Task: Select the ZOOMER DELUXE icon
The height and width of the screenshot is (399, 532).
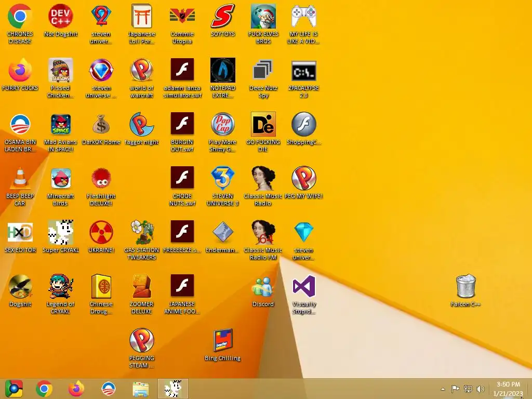Action: [141, 286]
